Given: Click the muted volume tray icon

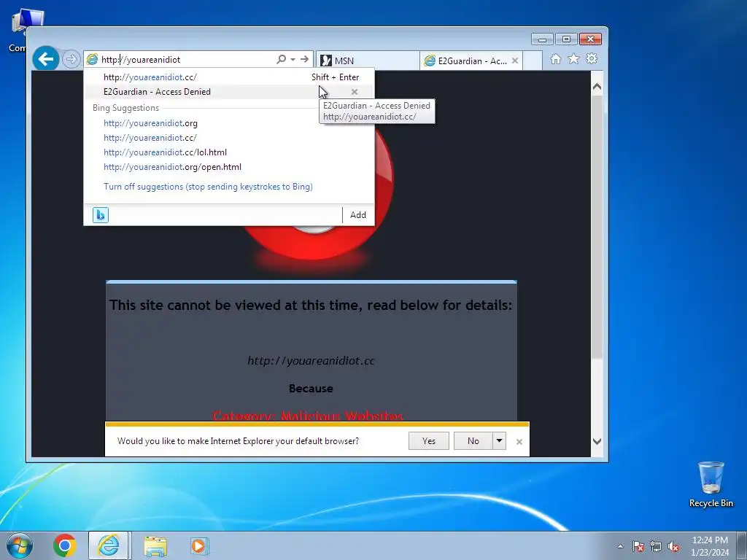Looking at the screenshot, I should 673,546.
